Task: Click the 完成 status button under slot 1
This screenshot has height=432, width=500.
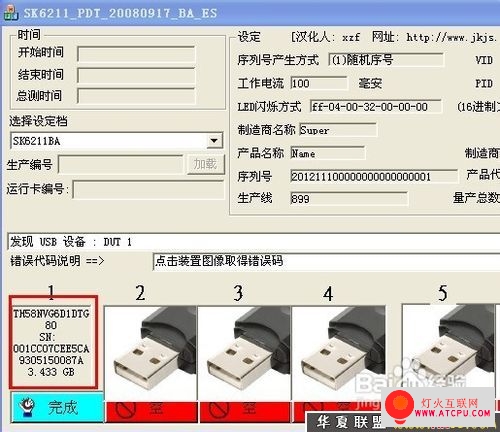Action: [x=57, y=407]
